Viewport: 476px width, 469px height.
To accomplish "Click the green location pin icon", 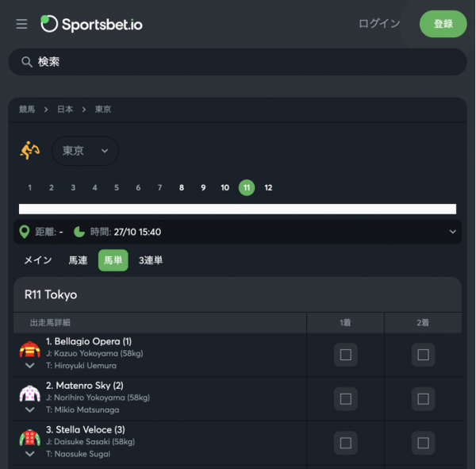I will tap(25, 232).
